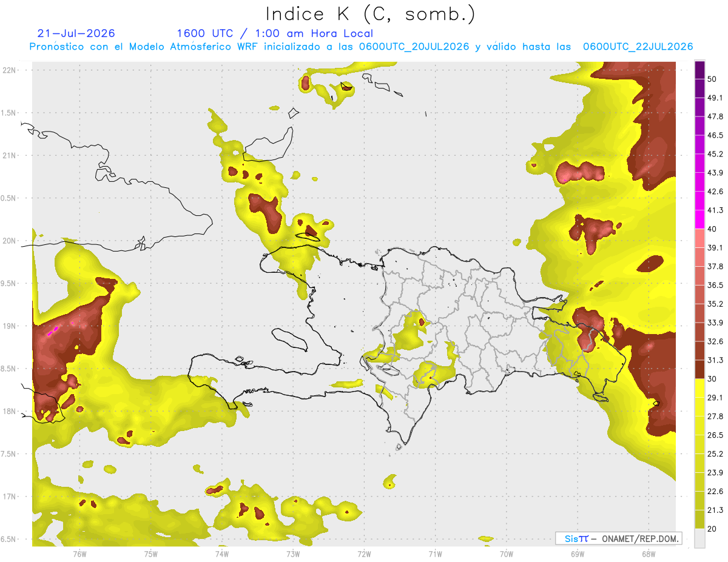Click the "72W" longitude label
728x562 pixels.
(364, 554)
